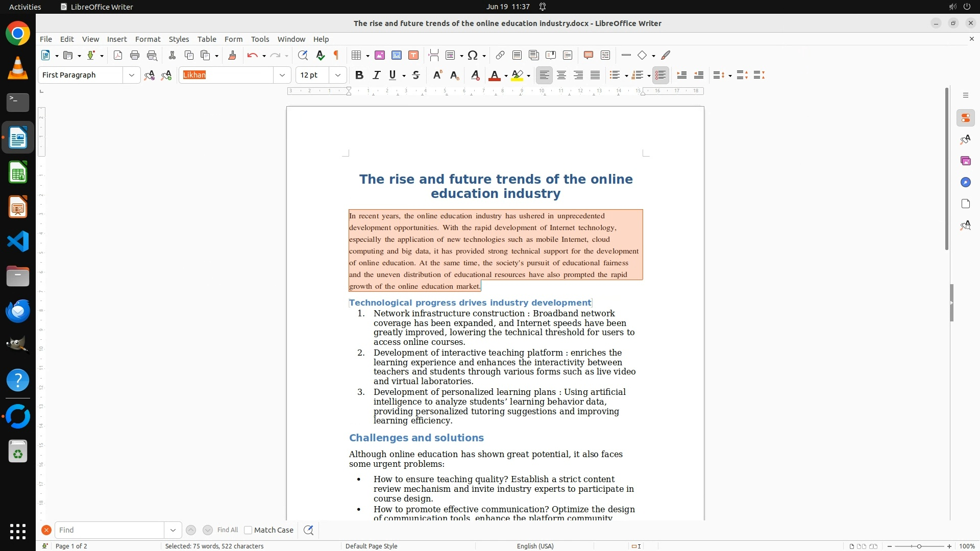Open the Format menu
980x551 pixels.
(148, 39)
